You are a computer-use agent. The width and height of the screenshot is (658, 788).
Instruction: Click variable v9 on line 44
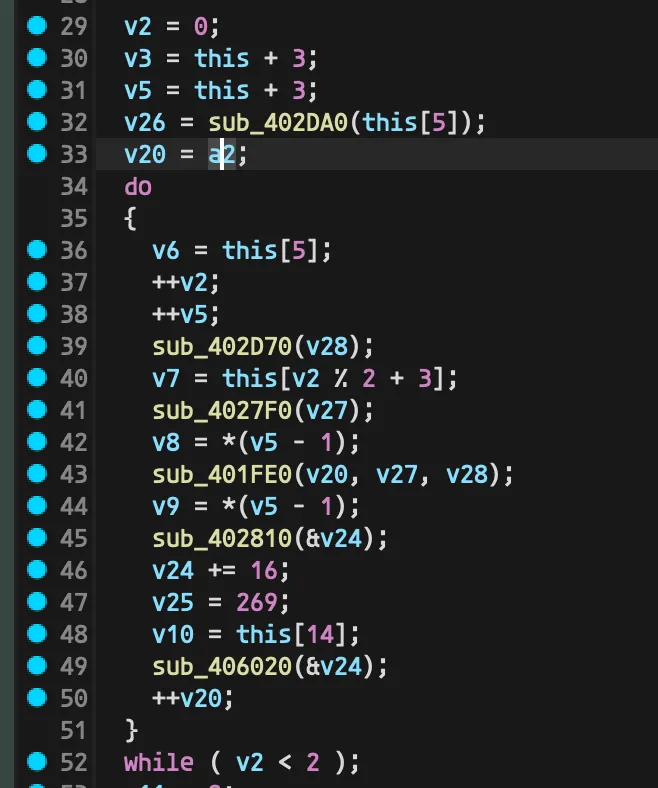point(165,506)
